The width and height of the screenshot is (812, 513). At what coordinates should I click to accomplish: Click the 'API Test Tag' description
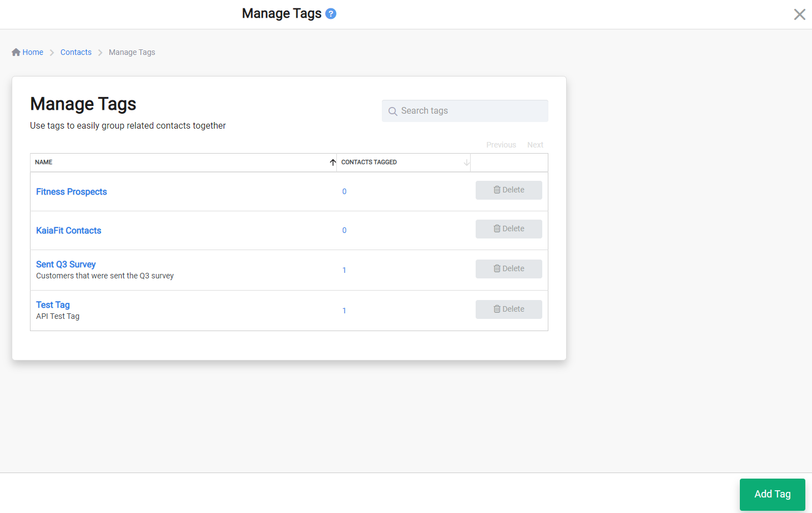tap(58, 317)
